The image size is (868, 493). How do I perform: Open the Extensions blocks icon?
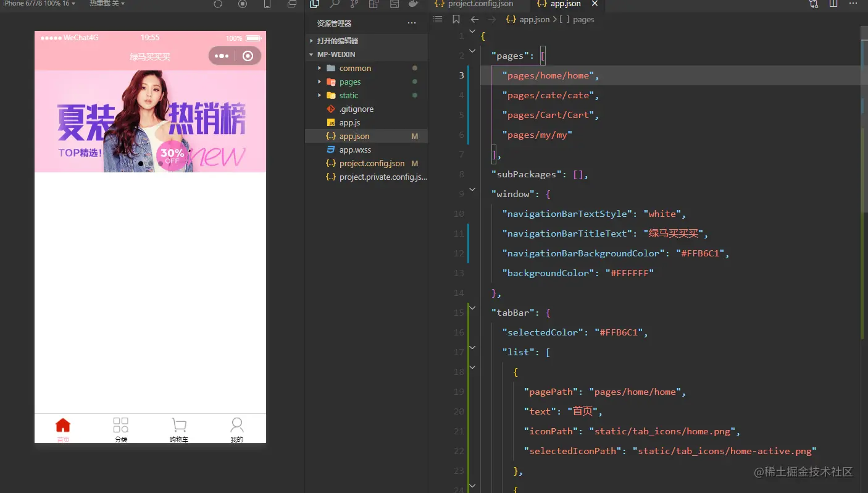[x=373, y=4]
